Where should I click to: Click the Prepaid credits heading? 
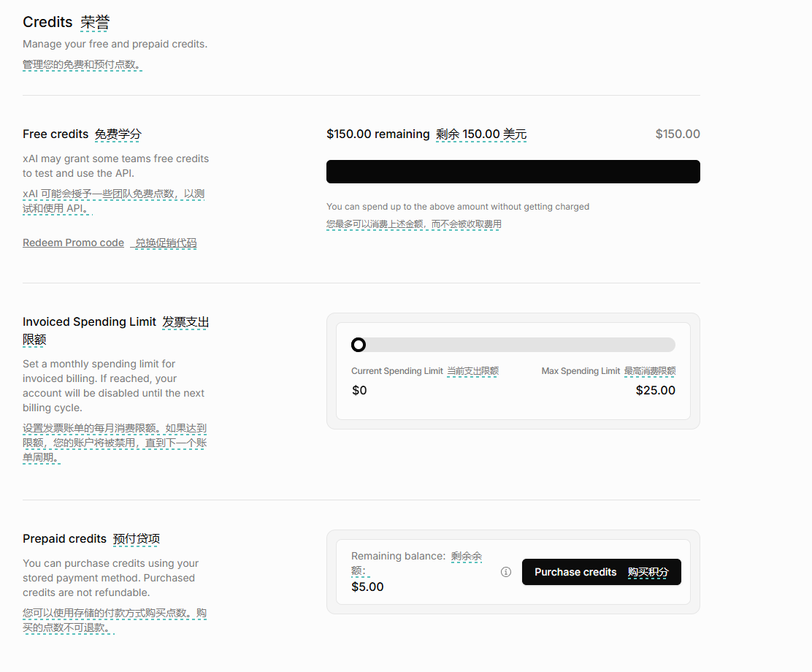pos(65,539)
